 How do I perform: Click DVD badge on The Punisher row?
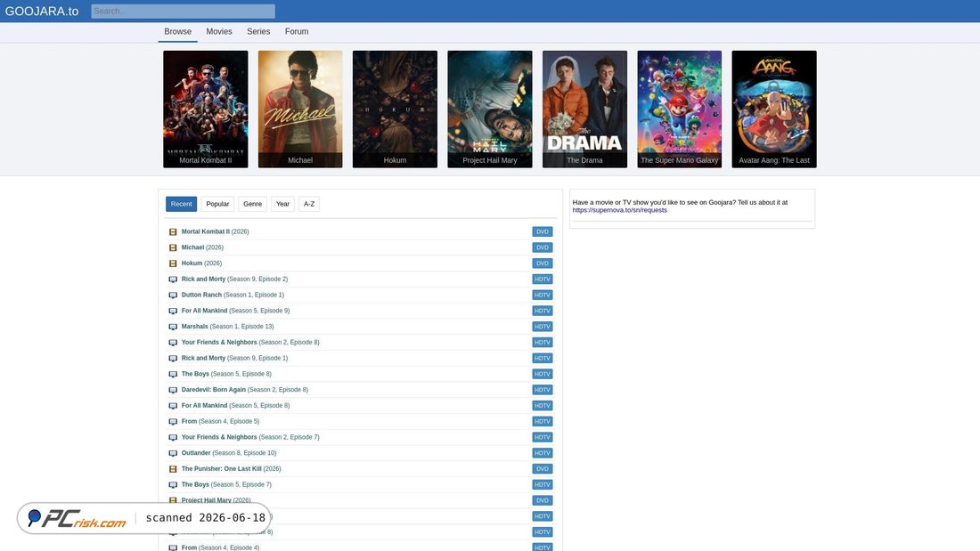(x=543, y=468)
